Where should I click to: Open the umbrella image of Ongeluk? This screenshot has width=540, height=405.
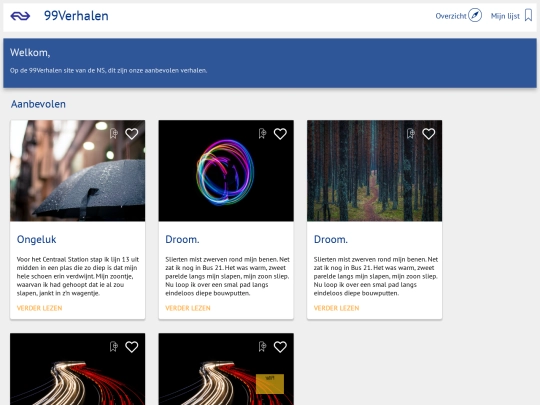tap(77, 170)
